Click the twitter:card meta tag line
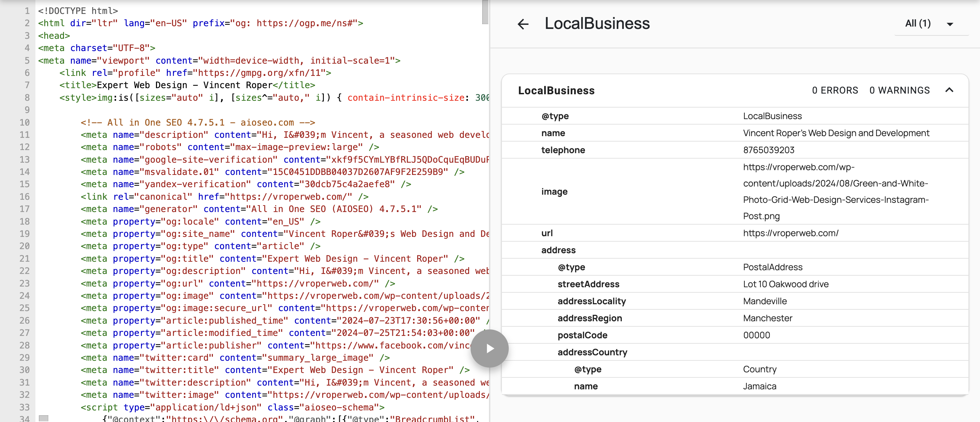 pos(235,357)
